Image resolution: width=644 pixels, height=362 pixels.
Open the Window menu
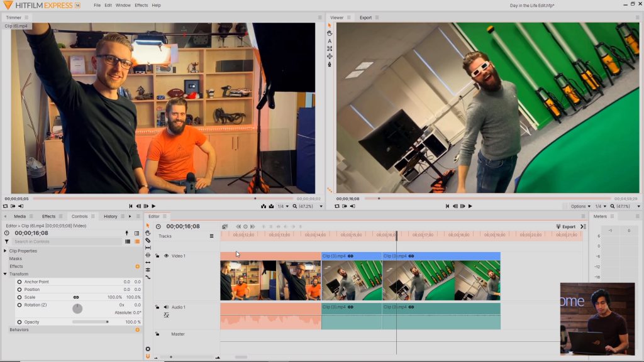point(123,5)
